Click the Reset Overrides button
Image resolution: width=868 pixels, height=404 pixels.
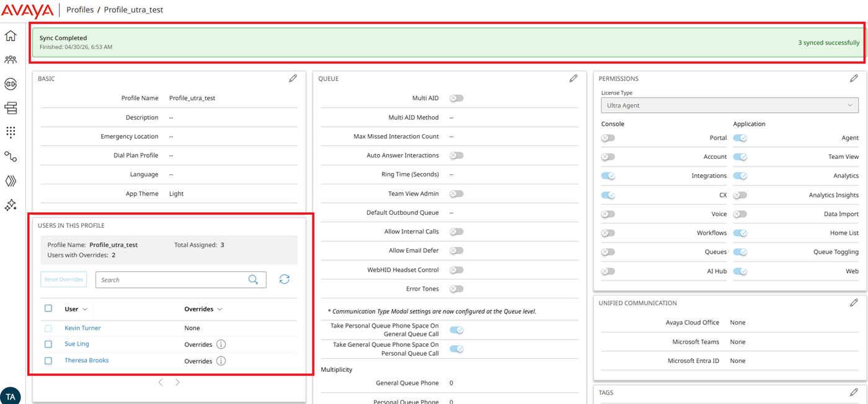[x=64, y=279]
